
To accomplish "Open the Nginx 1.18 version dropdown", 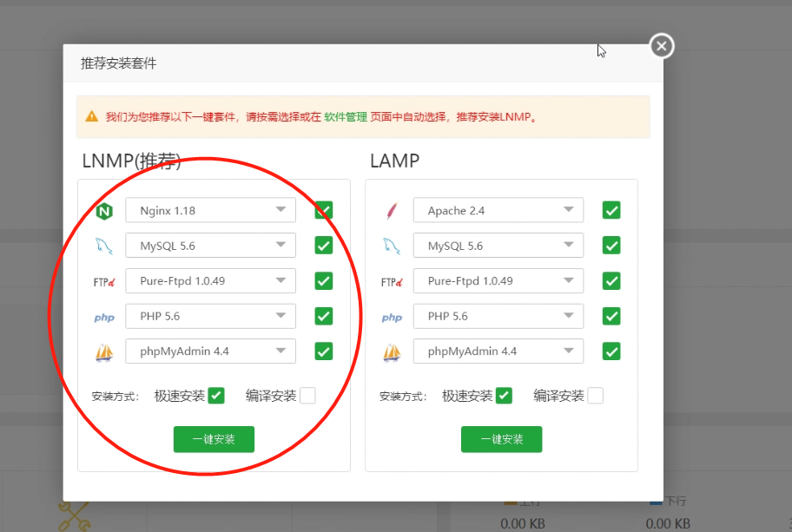I will point(210,210).
